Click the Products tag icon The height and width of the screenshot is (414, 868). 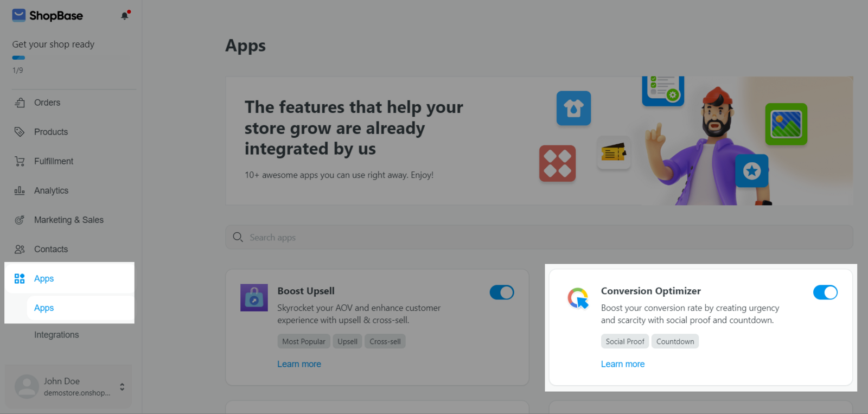[x=20, y=132]
